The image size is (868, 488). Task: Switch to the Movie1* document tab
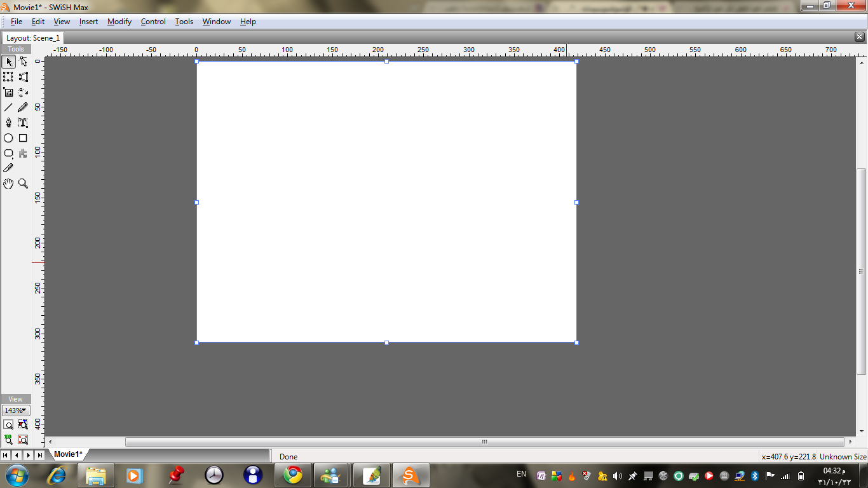click(68, 454)
